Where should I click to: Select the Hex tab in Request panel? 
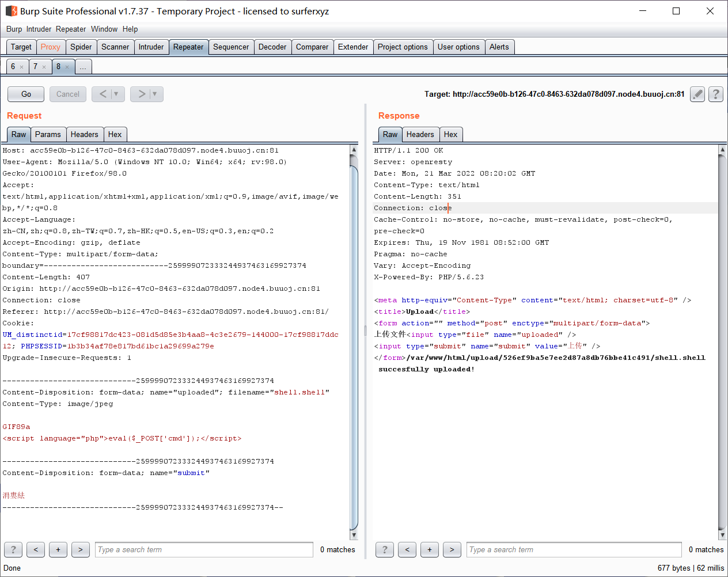115,134
